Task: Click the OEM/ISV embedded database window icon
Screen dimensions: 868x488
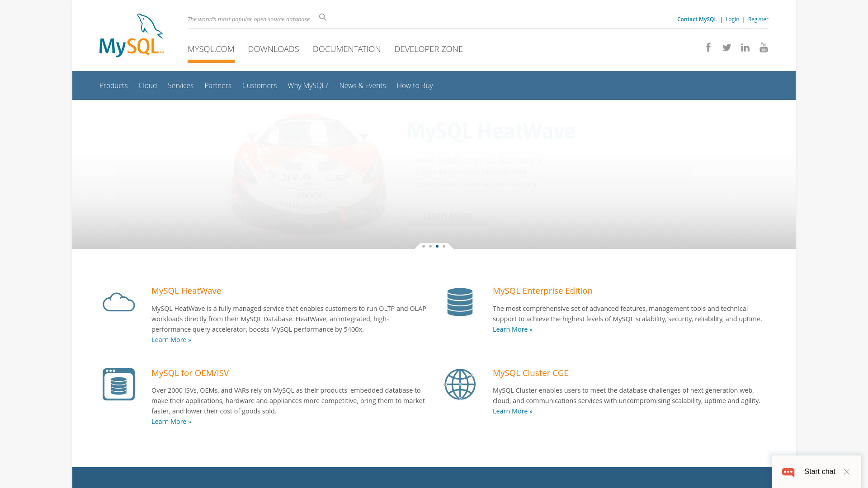Action: tap(118, 384)
